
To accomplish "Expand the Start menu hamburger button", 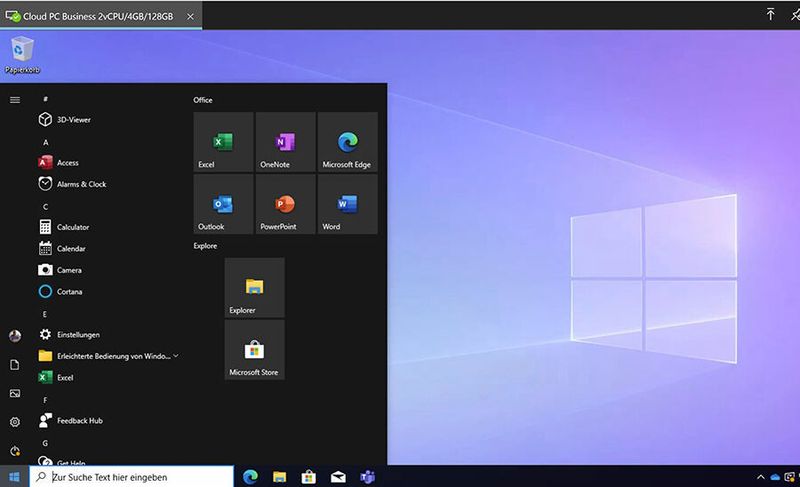I will click(15, 99).
